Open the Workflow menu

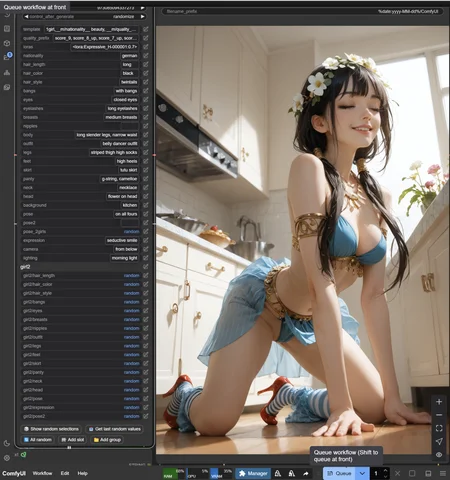[42, 473]
